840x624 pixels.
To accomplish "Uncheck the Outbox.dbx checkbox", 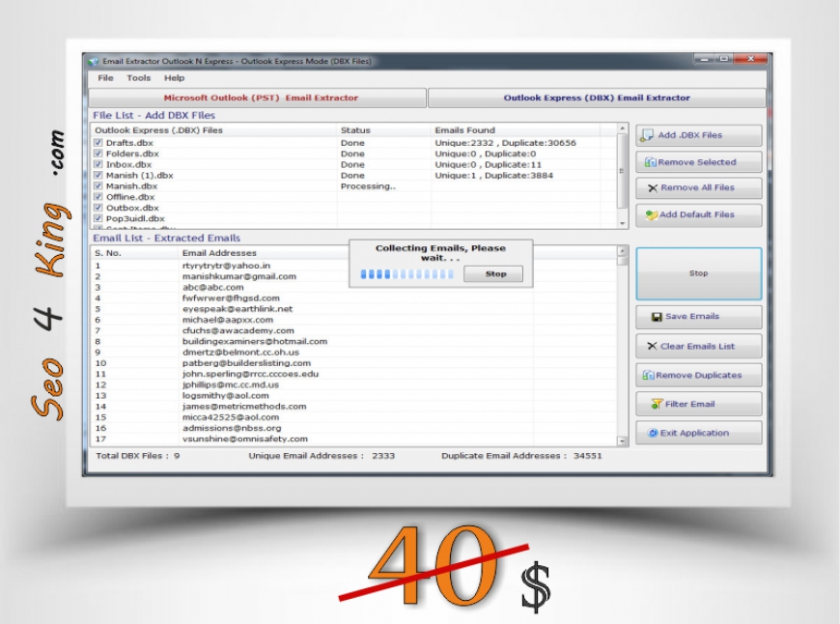I will [x=98, y=208].
